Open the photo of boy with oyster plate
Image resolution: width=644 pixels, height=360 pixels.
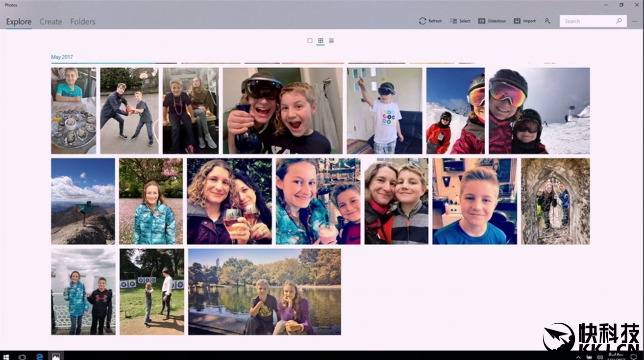[74, 111]
